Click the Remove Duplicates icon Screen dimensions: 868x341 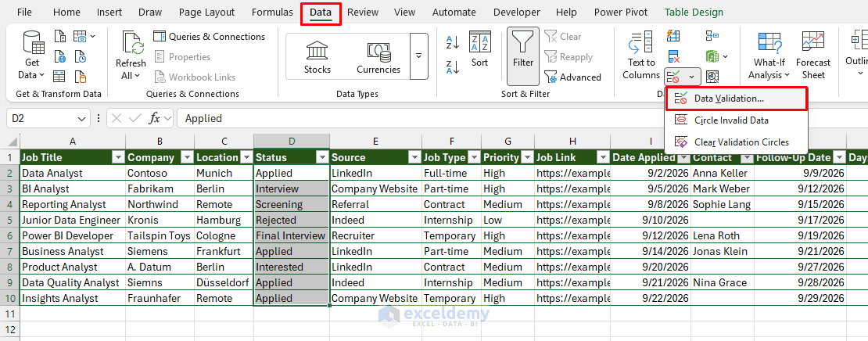click(x=674, y=56)
